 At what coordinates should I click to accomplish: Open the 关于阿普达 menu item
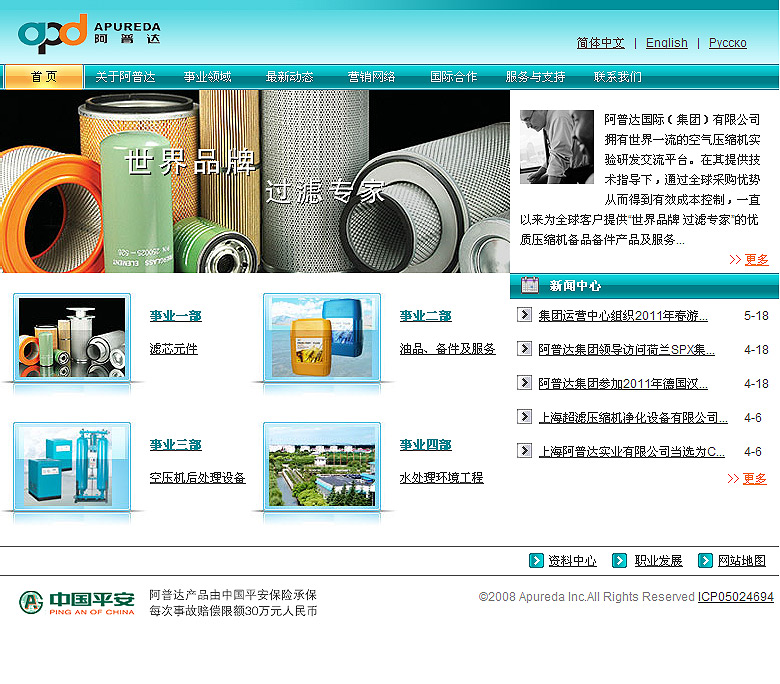point(125,77)
